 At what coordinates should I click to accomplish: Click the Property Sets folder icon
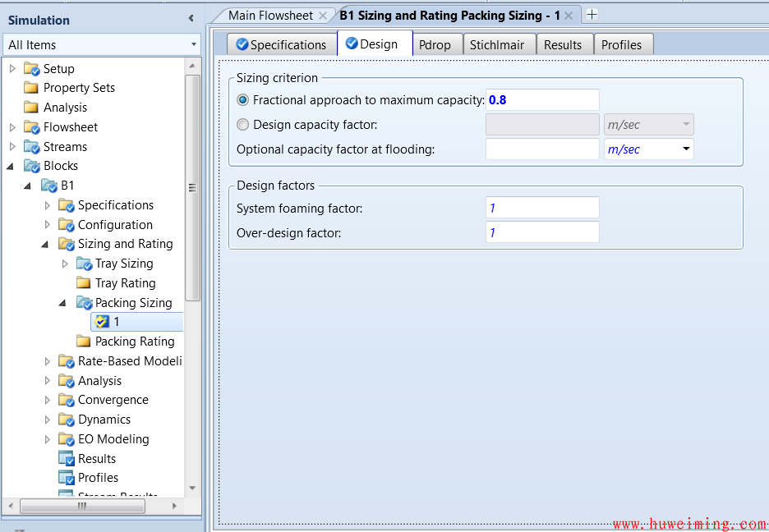click(x=31, y=88)
